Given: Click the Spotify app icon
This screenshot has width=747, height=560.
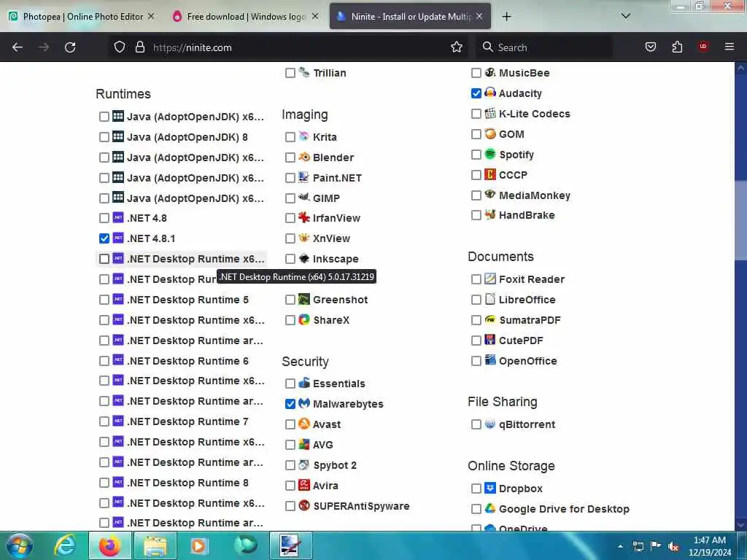Looking at the screenshot, I should pyautogui.click(x=489, y=154).
